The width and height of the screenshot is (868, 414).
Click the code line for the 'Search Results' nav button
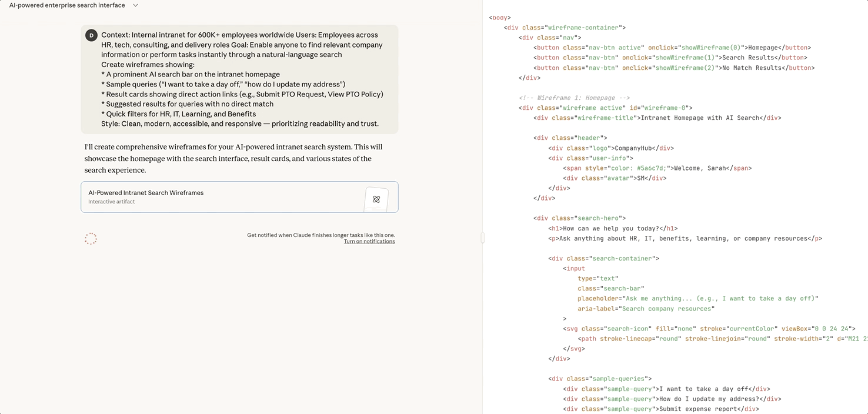click(x=670, y=58)
